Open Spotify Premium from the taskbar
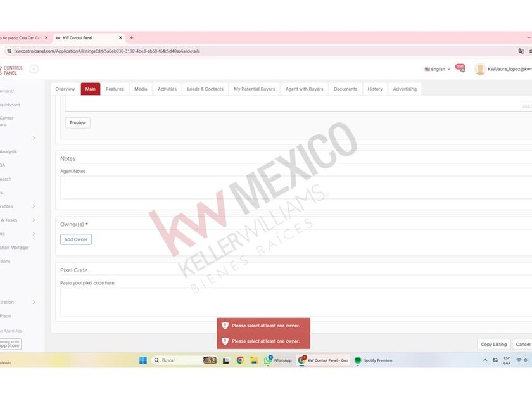This screenshot has height=399, width=532. (373, 360)
